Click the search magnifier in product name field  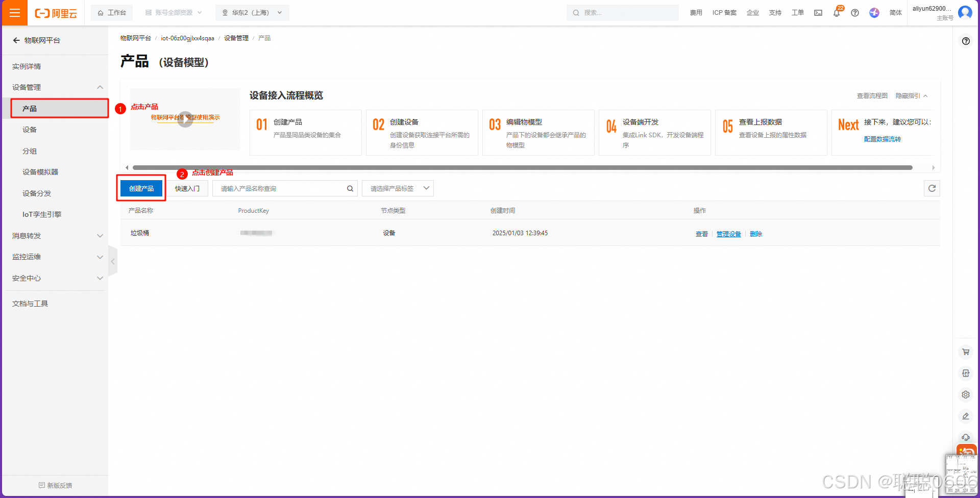pyautogui.click(x=350, y=188)
